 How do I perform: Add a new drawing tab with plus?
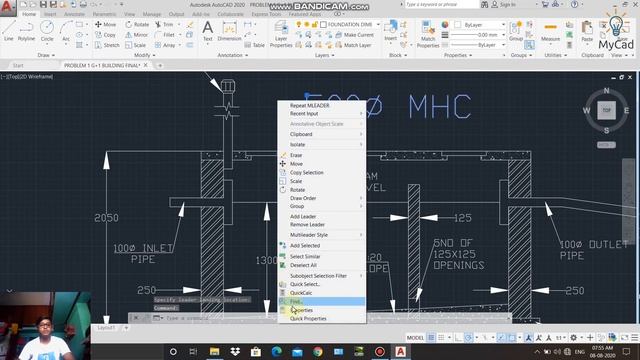(x=160, y=65)
